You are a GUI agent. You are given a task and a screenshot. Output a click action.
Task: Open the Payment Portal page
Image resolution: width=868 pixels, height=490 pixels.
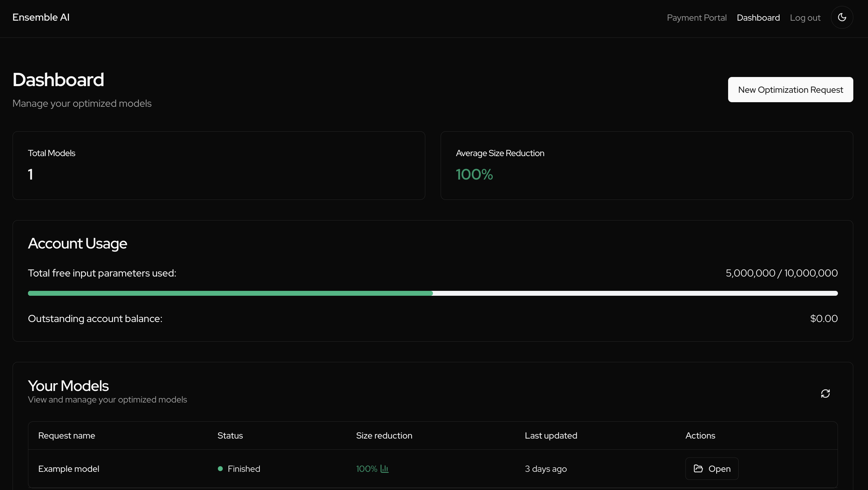click(x=696, y=18)
